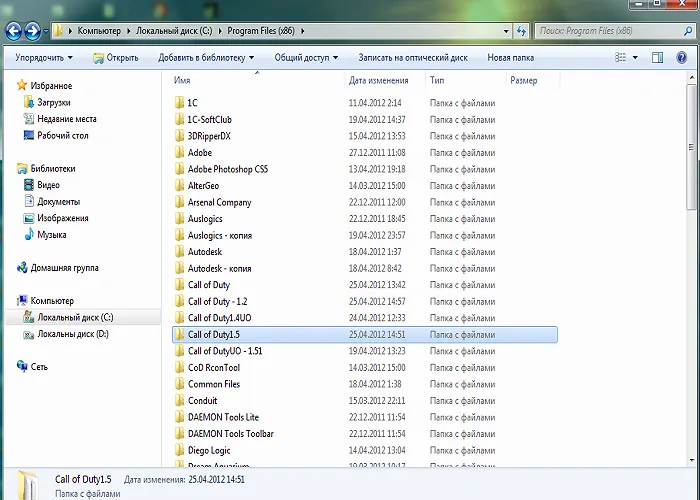This screenshot has width=700, height=500.
Task: Click the 1C-SoftClub folder icon
Action: tap(179, 119)
